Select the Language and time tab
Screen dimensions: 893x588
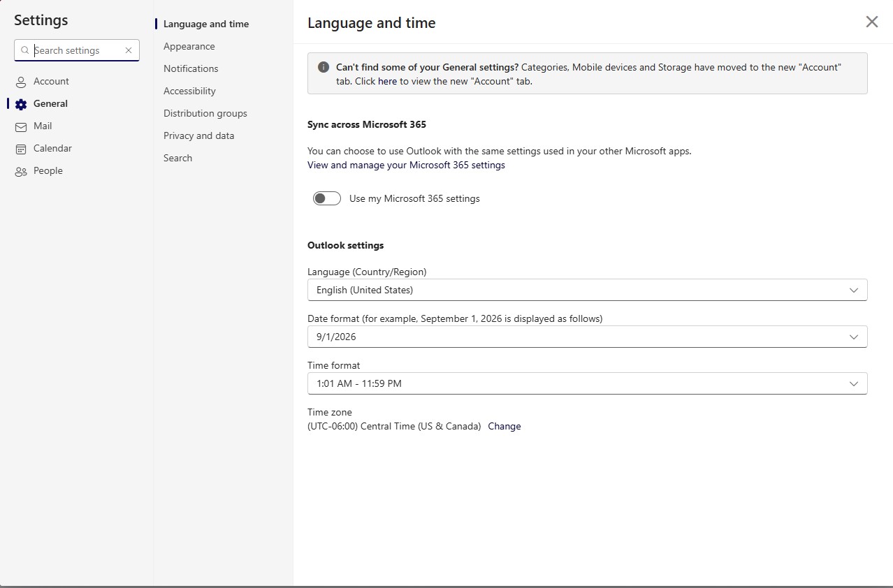[206, 24]
